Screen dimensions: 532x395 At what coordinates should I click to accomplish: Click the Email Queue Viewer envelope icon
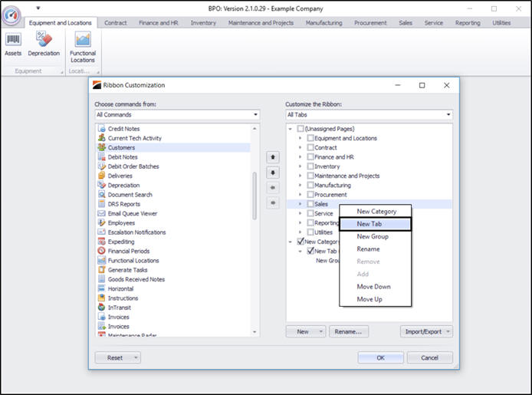pos(101,213)
